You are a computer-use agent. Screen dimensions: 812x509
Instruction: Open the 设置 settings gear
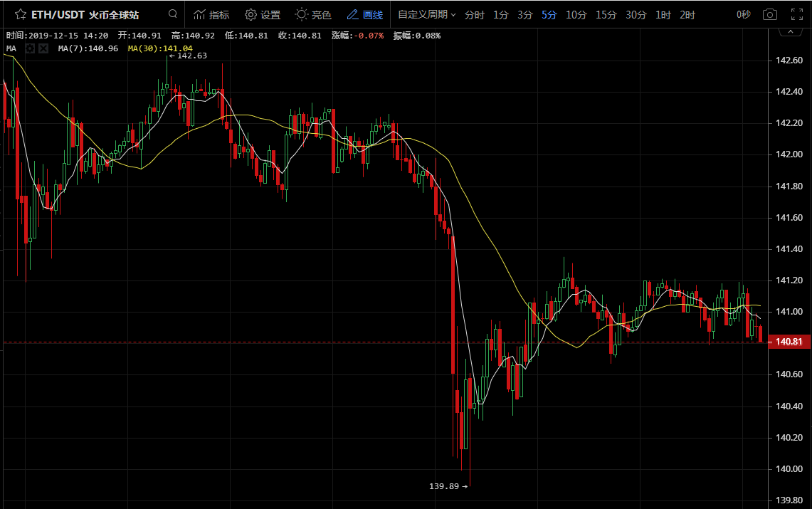[x=263, y=14]
